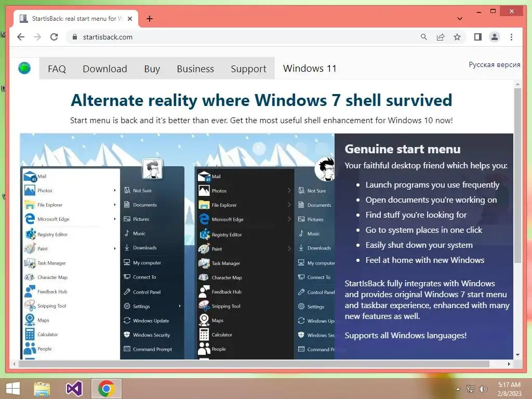This screenshot has width=532, height=399.
Task: Click the forward navigation arrow
Action: tap(37, 37)
